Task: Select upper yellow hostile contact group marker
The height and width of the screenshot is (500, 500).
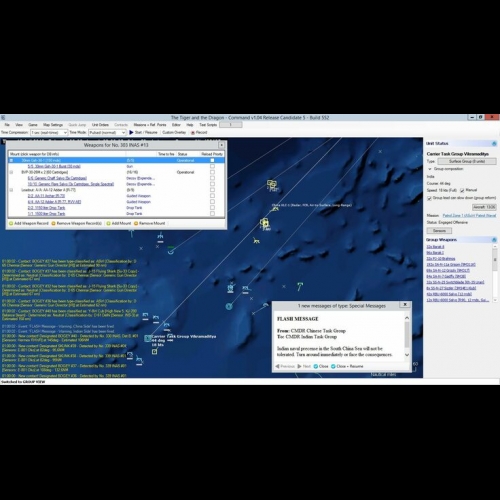Action: [x=272, y=184]
